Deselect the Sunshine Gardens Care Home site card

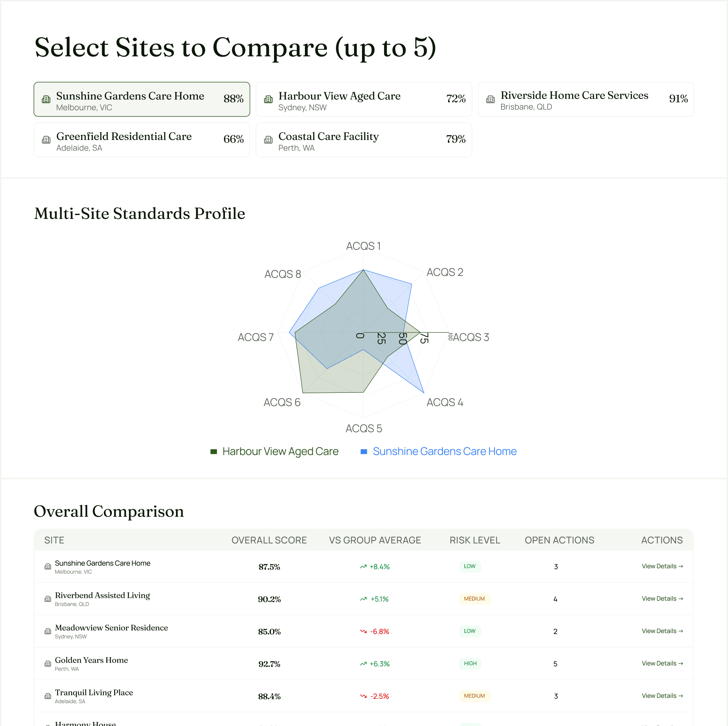[142, 99]
